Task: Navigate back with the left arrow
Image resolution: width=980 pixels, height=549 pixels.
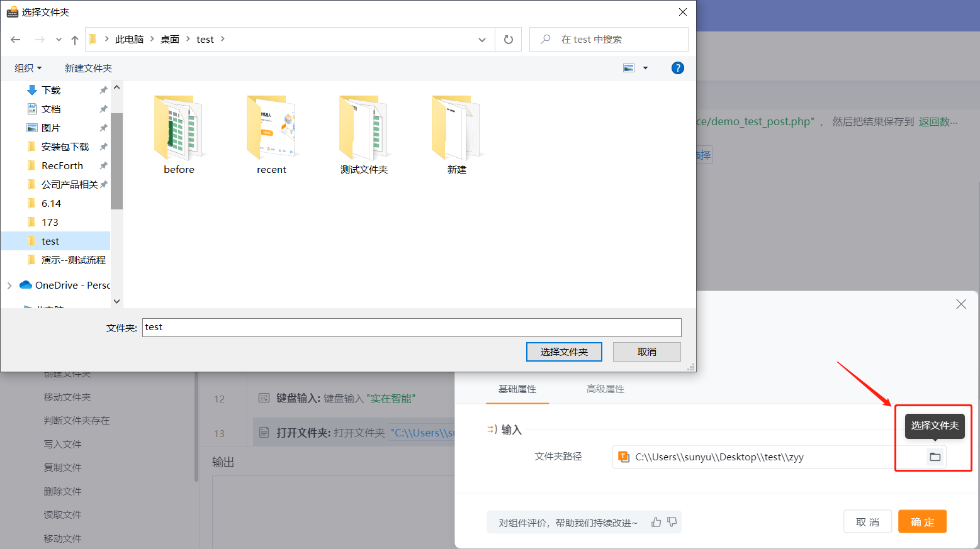Action: (x=16, y=40)
